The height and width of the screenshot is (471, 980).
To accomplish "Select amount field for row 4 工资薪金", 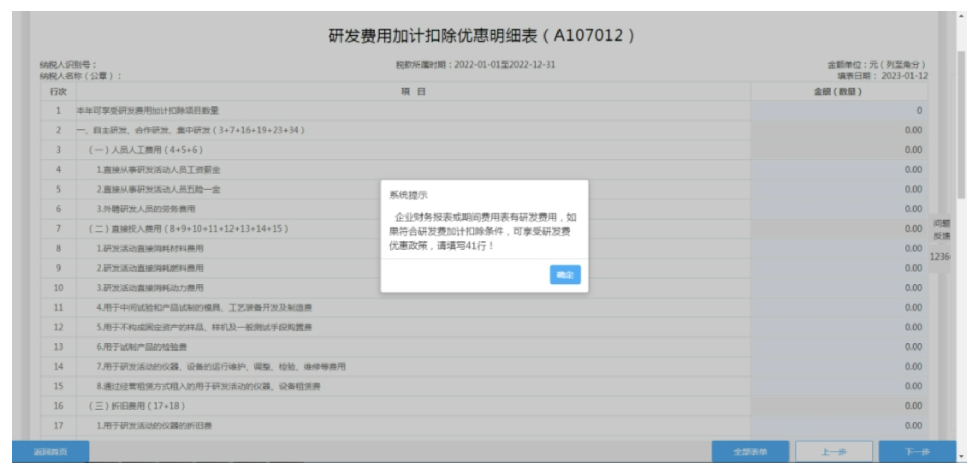I will (838, 170).
